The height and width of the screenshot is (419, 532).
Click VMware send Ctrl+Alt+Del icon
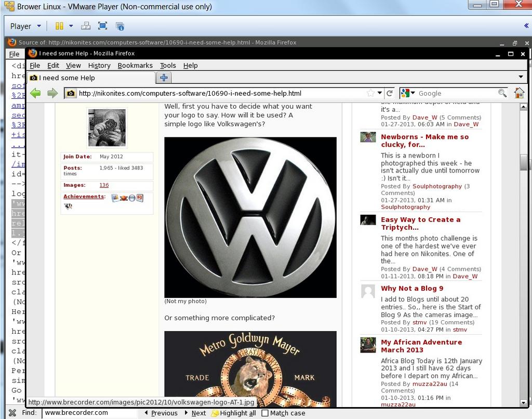[x=86, y=26]
